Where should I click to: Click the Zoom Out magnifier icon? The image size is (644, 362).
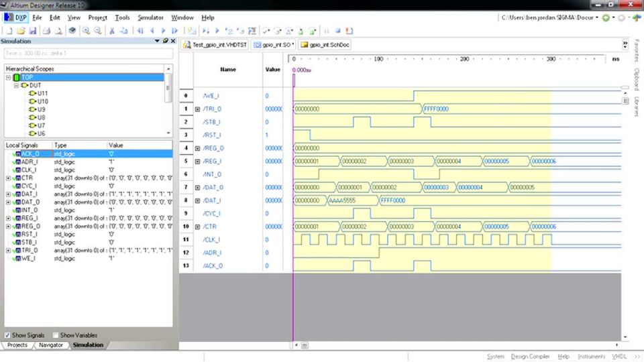tap(98, 31)
